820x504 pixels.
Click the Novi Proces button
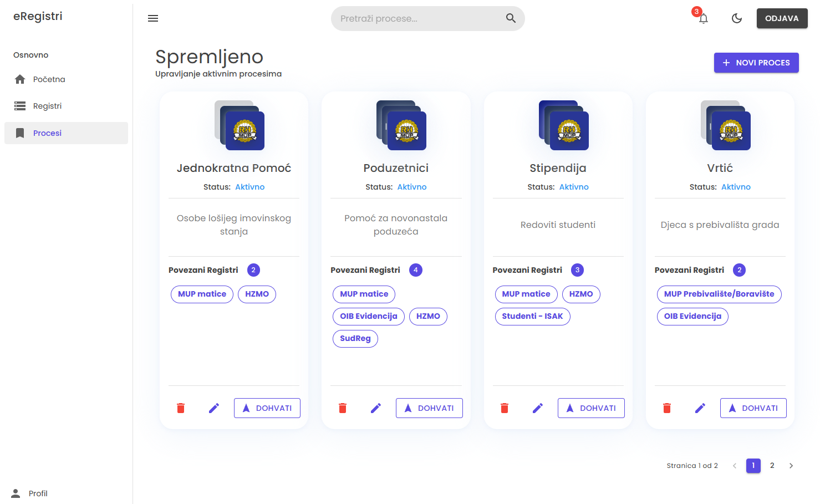[x=756, y=63]
